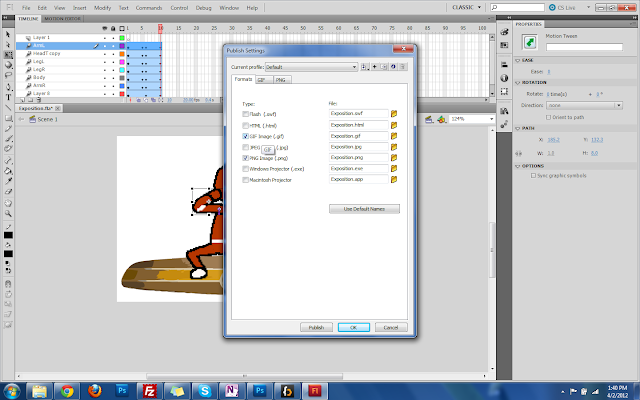Select the Paint Bucket tool
The width and height of the screenshot is (640, 400).
point(8,171)
